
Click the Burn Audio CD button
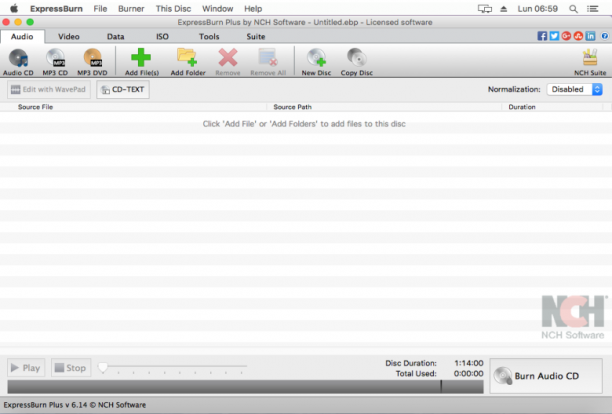546,376
